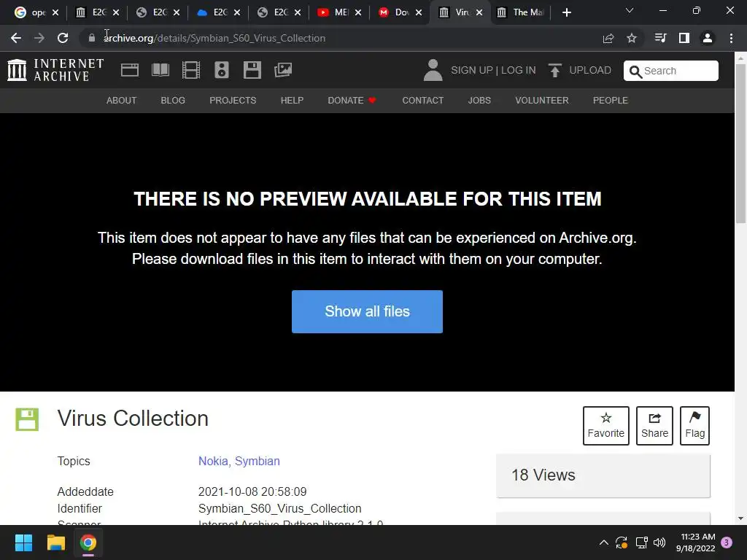Open Chrome three-dot menu
This screenshot has height=560, width=747.
[x=731, y=38]
